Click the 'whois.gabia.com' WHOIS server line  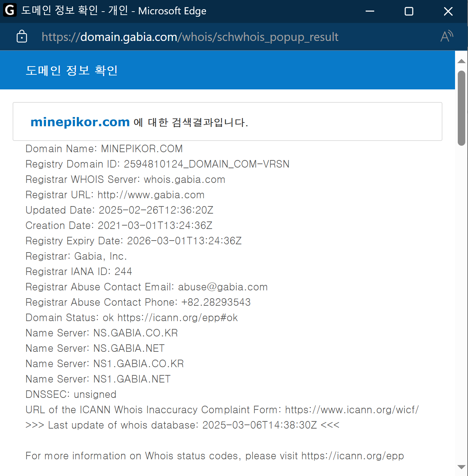(126, 179)
